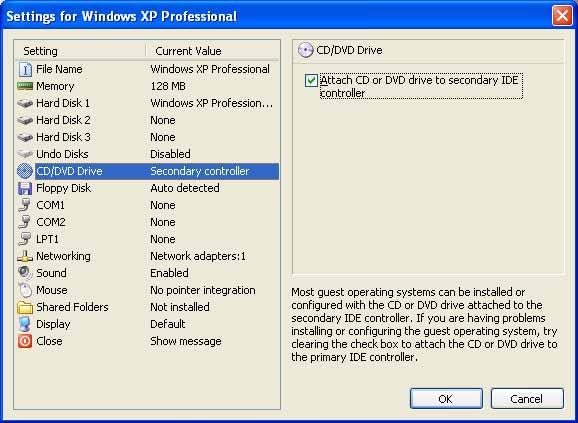The image size is (578, 423).
Task: Select the CD/DVD Drive list entry
Action: click(147, 171)
